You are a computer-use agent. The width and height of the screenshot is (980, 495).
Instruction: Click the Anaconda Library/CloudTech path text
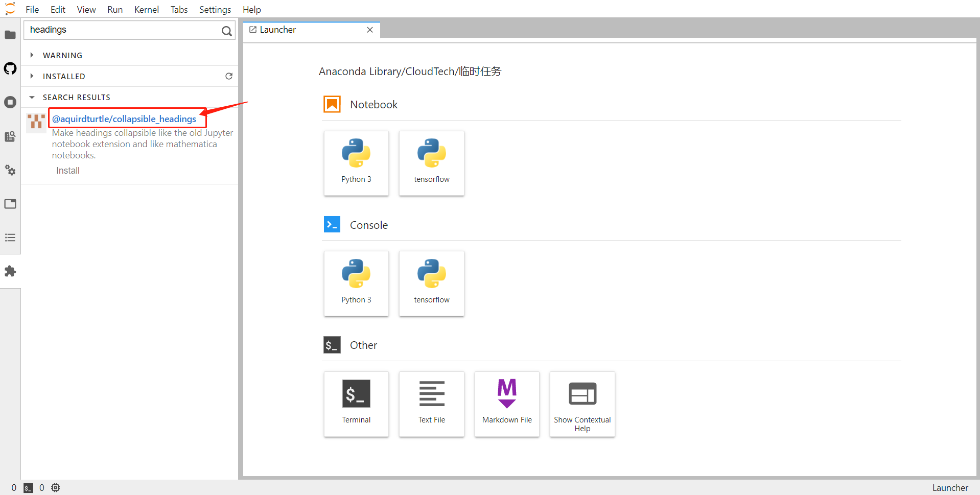[410, 71]
